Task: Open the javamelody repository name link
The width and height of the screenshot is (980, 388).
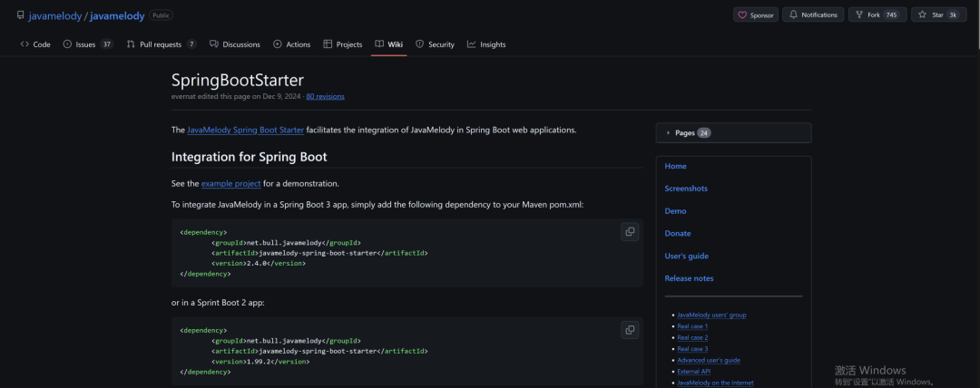Action: [x=117, y=16]
